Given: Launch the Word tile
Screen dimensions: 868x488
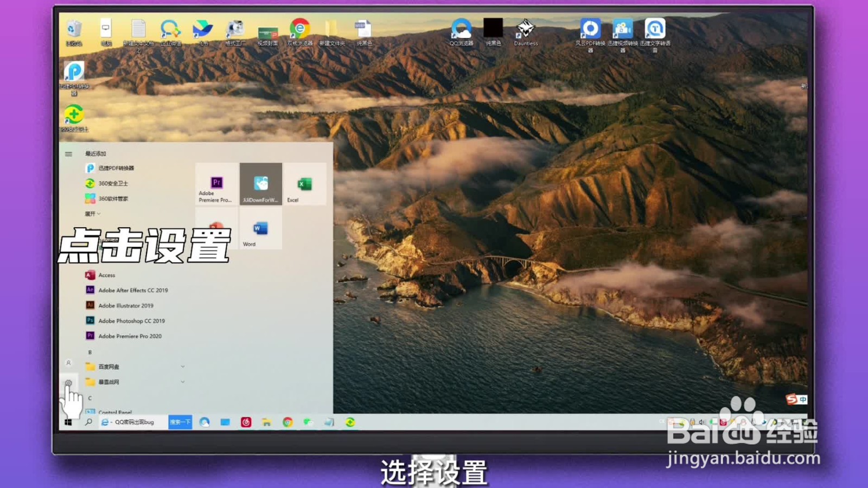Looking at the screenshot, I should (260, 228).
